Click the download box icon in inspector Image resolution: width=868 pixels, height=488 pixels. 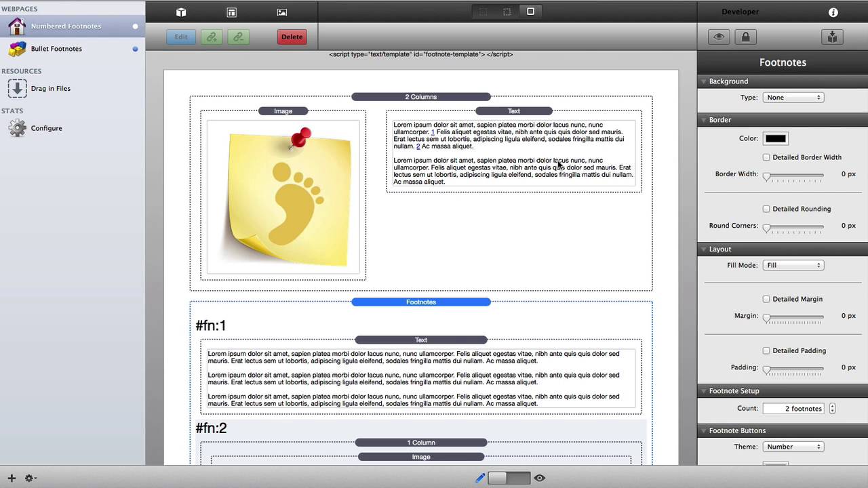point(831,37)
